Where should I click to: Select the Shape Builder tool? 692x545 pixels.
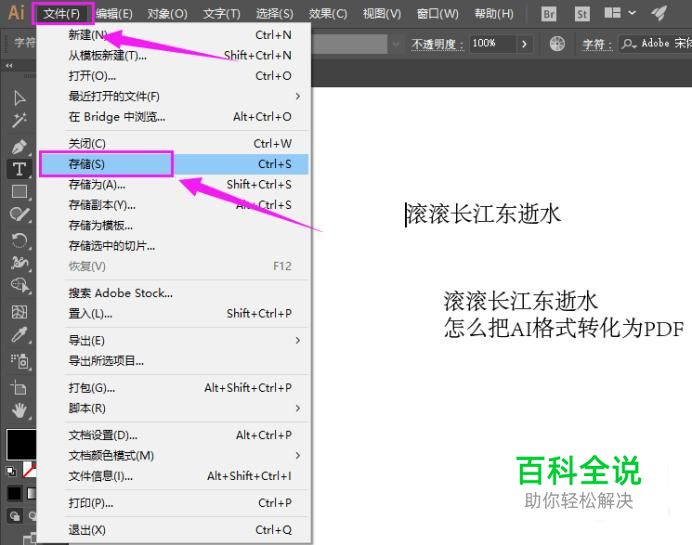tap(19, 286)
